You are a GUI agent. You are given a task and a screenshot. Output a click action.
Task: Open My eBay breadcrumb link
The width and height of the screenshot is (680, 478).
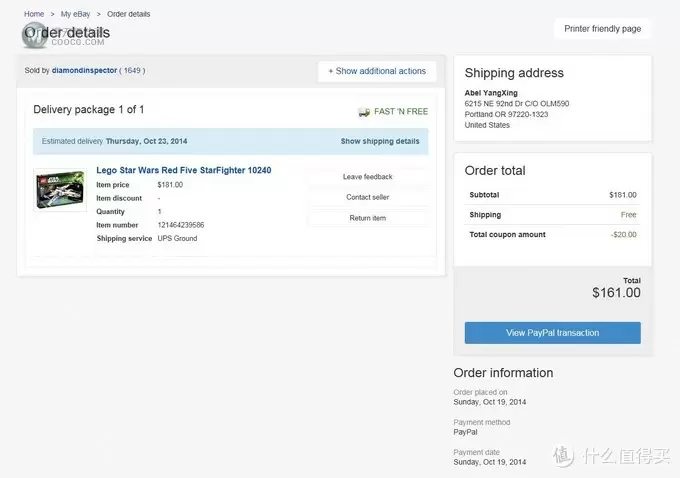(x=75, y=14)
